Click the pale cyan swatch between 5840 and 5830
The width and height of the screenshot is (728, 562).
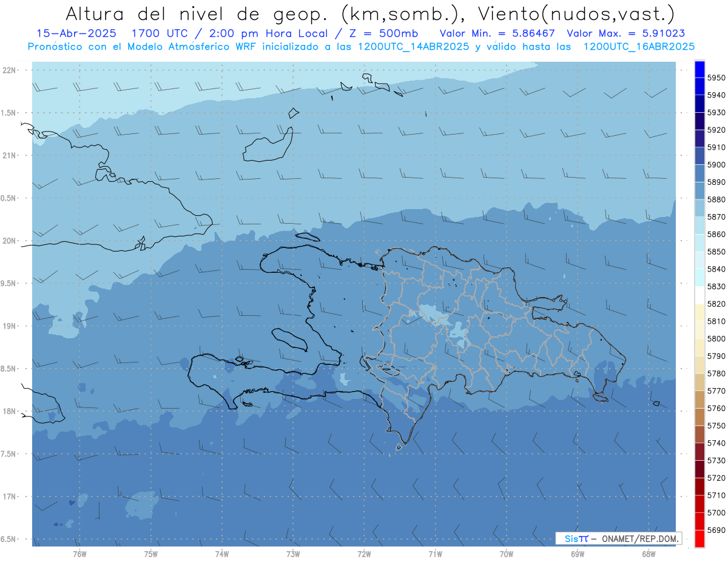699,278
